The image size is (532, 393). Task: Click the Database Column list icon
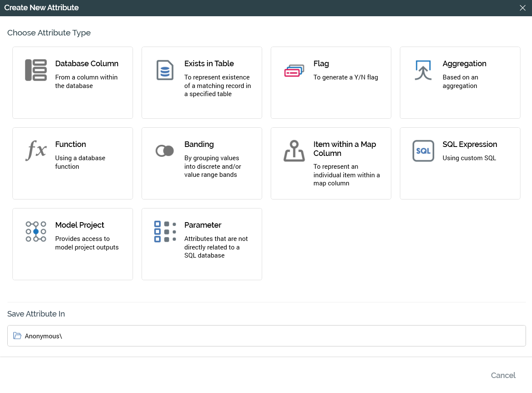coord(36,70)
